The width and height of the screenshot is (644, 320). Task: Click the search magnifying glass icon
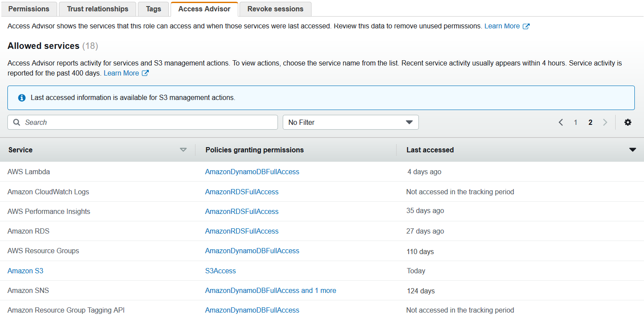pos(16,122)
